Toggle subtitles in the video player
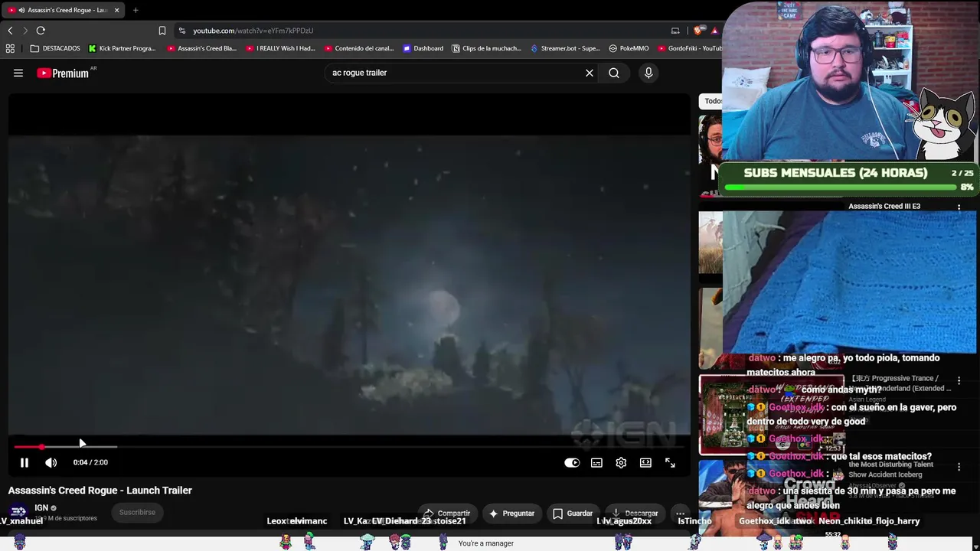The image size is (980, 551). pyautogui.click(x=596, y=462)
